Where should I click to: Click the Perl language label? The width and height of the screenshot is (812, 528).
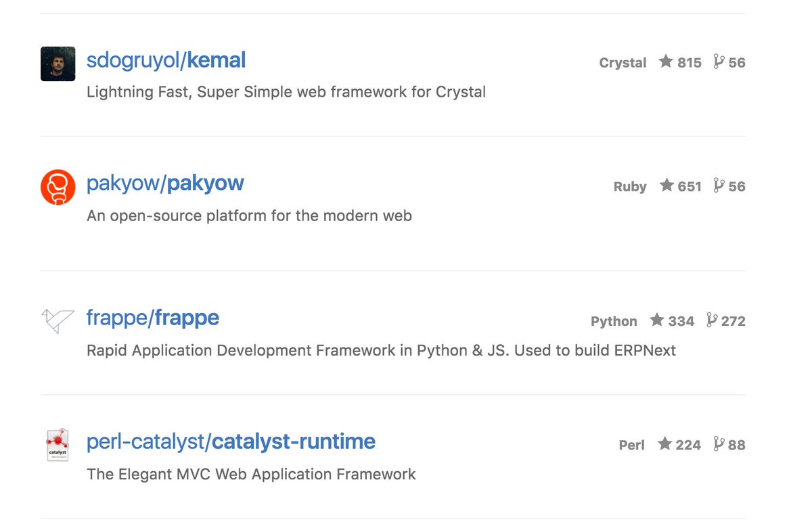click(631, 445)
